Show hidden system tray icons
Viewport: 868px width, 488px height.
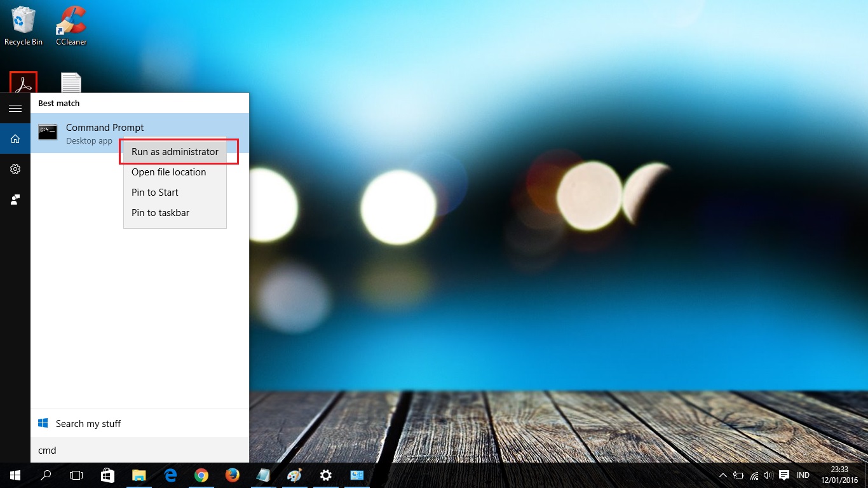click(723, 475)
